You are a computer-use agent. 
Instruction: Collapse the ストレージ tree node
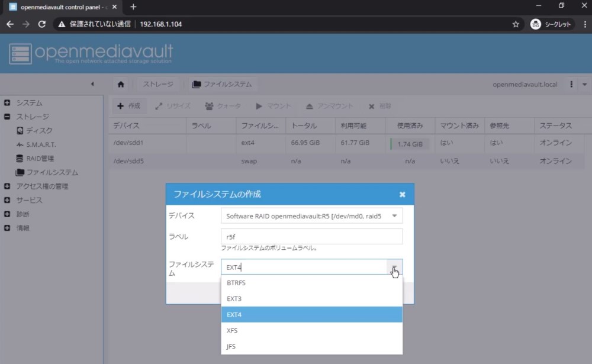click(x=7, y=117)
